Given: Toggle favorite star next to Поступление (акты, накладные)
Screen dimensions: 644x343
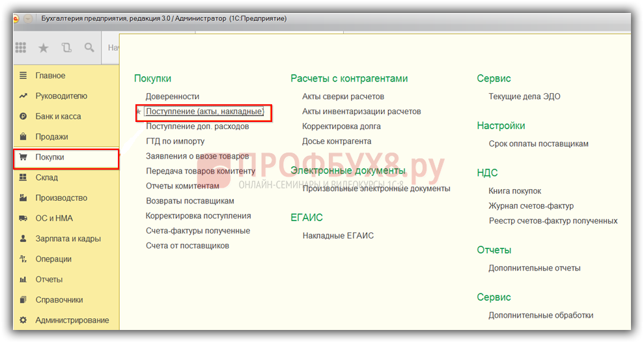Looking at the screenshot, I should point(139,112).
